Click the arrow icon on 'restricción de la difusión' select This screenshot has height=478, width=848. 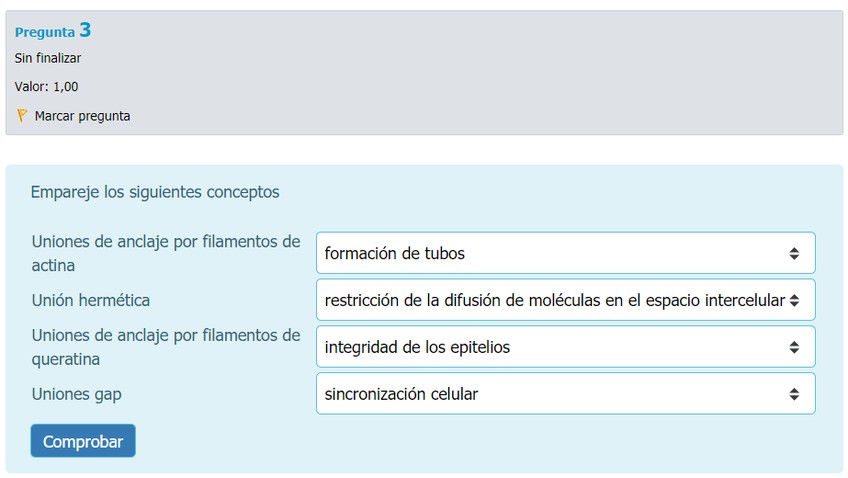click(794, 299)
